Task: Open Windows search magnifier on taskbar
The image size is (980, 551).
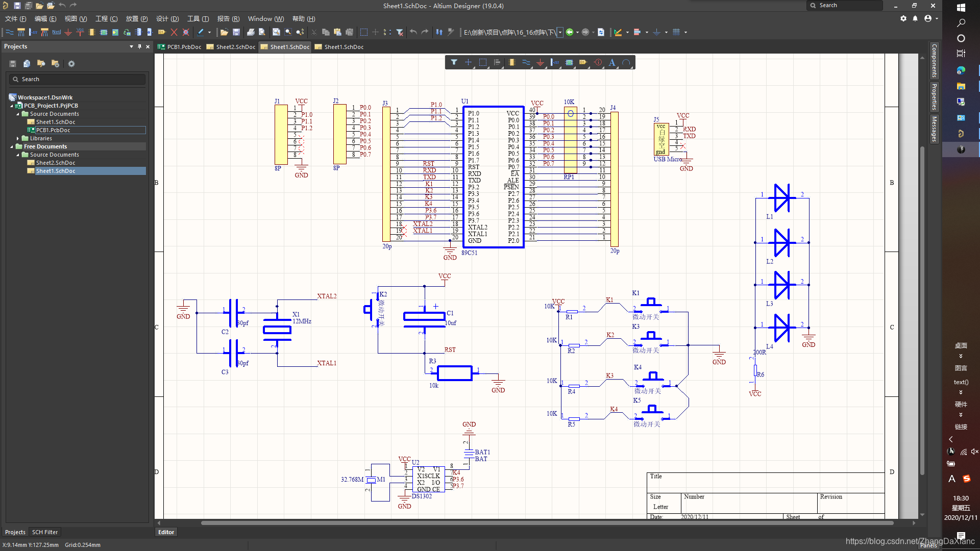Action: [961, 23]
